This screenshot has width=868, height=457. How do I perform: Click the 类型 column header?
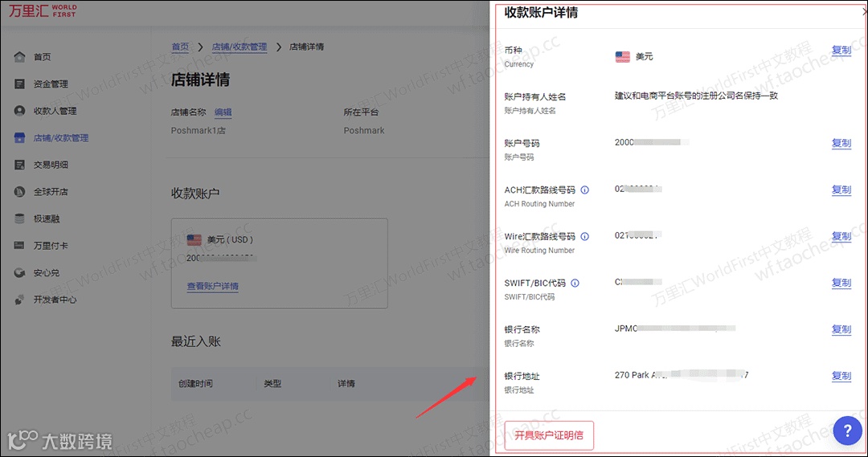[x=272, y=383]
